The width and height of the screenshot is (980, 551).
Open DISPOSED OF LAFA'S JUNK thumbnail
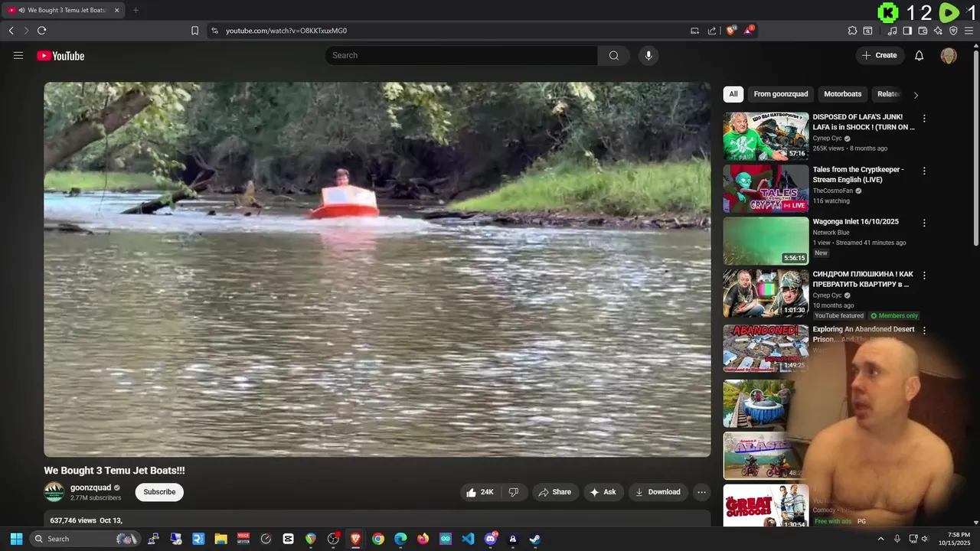766,136
